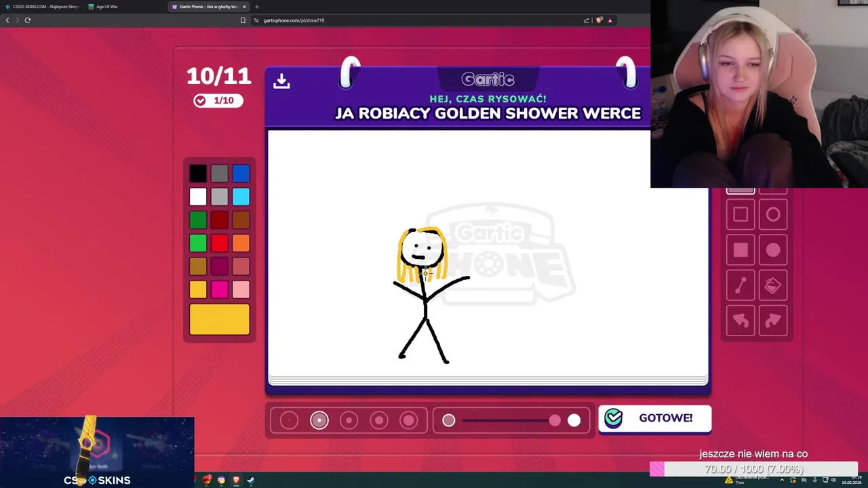Click the address bar URL garticphone.com
868x488 pixels.
[x=294, y=20]
